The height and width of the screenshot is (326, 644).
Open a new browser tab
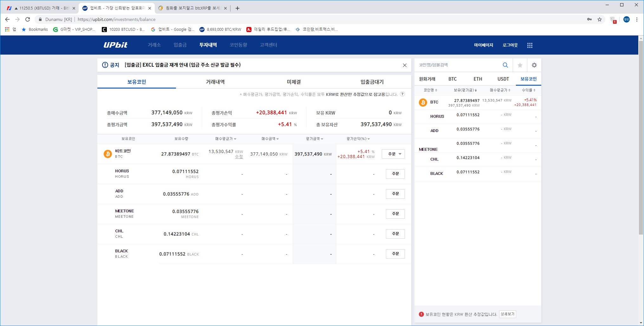[237, 8]
